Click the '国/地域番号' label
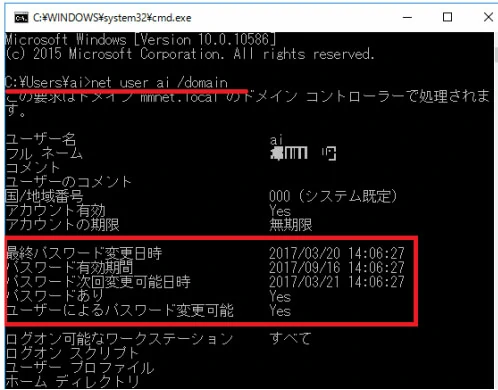The height and width of the screenshot is (390, 498). point(44,196)
